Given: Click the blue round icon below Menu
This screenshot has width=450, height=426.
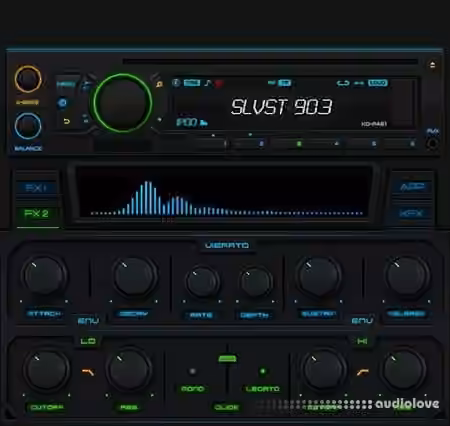Looking at the screenshot, I should [62, 103].
